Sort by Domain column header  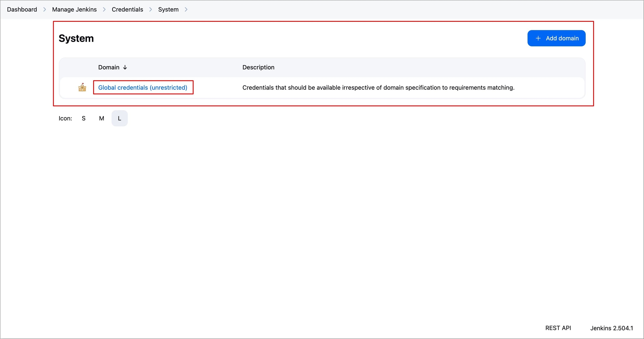click(x=109, y=67)
